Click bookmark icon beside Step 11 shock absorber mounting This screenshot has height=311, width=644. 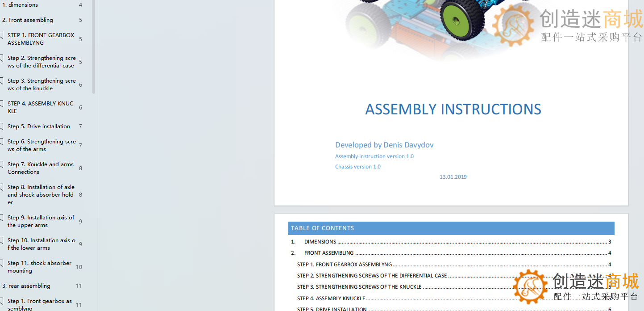tap(2, 263)
